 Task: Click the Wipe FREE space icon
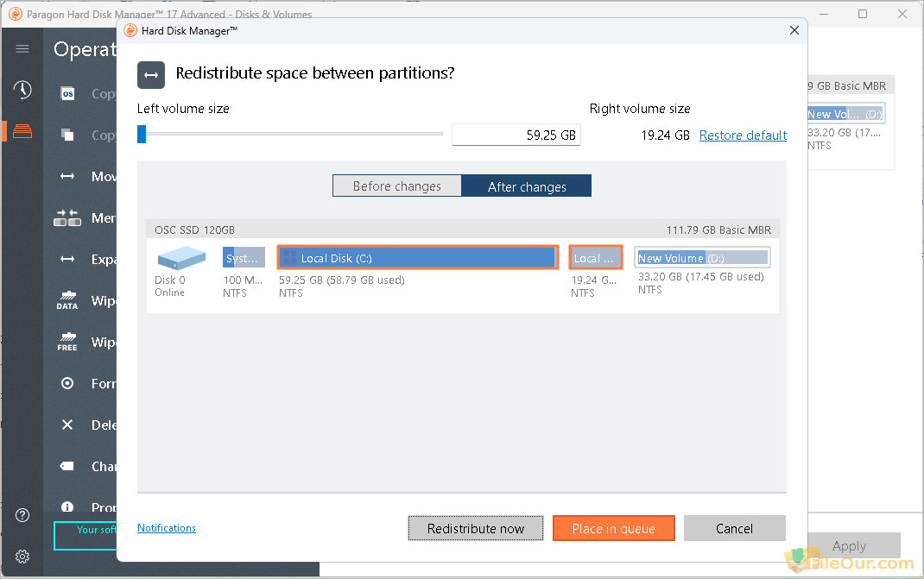click(67, 342)
